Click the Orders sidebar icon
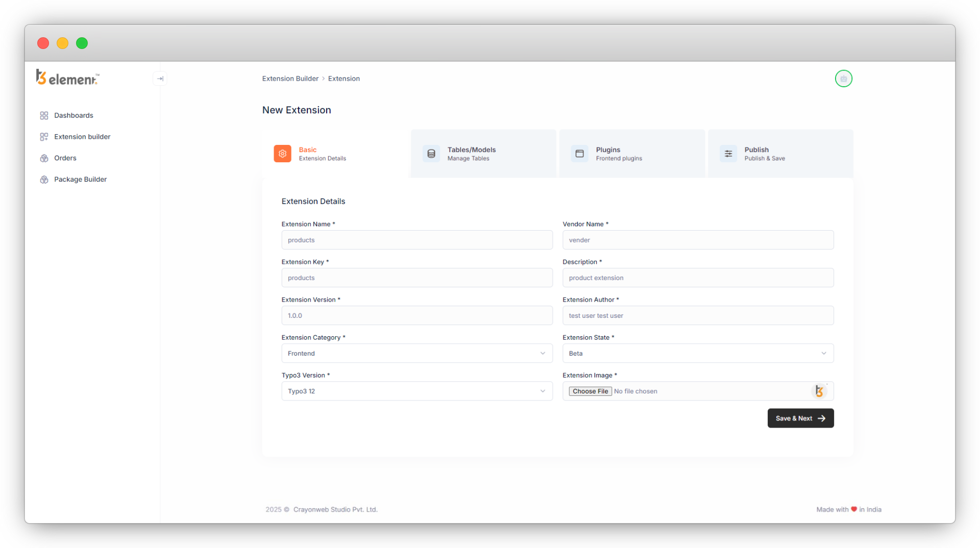This screenshot has height=548, width=980. pyautogui.click(x=44, y=158)
